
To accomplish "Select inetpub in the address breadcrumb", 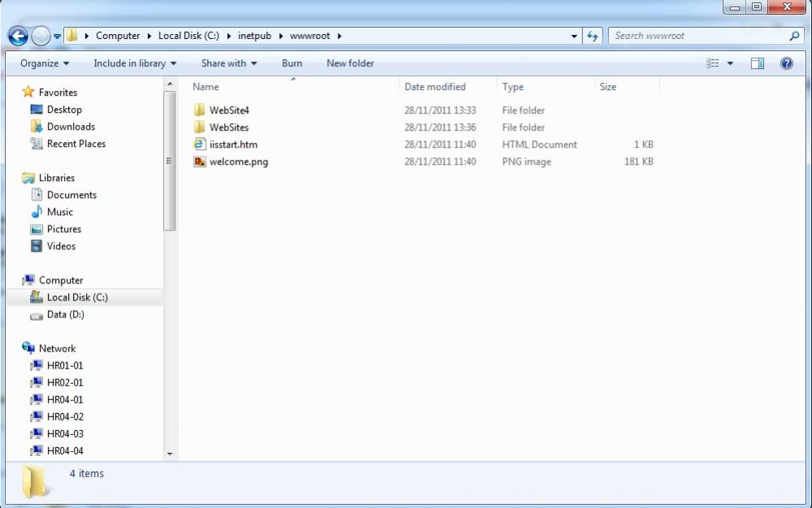I will (254, 36).
